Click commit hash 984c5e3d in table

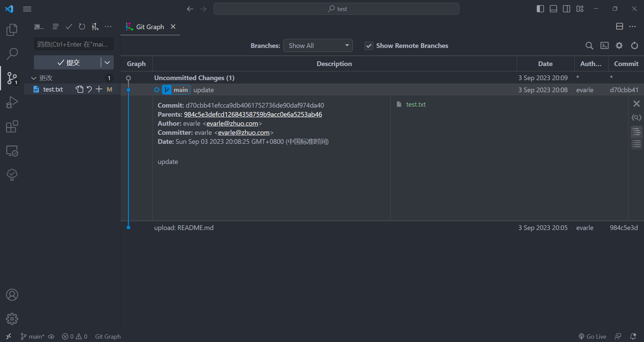(x=624, y=228)
